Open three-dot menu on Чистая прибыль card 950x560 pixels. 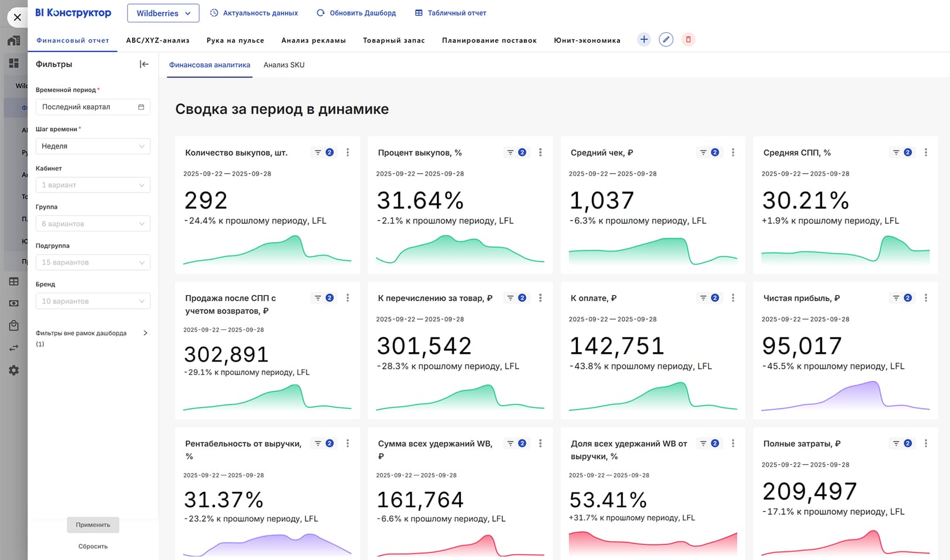pyautogui.click(x=925, y=298)
